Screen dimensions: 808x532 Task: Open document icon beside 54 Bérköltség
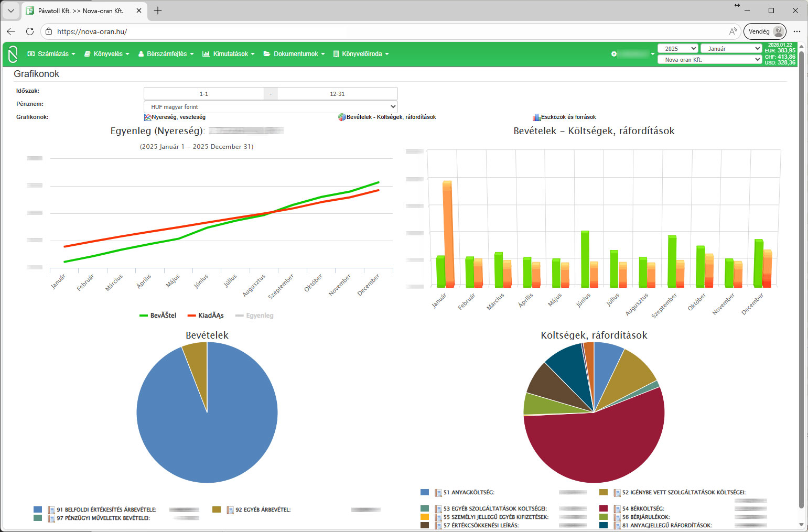pos(617,509)
